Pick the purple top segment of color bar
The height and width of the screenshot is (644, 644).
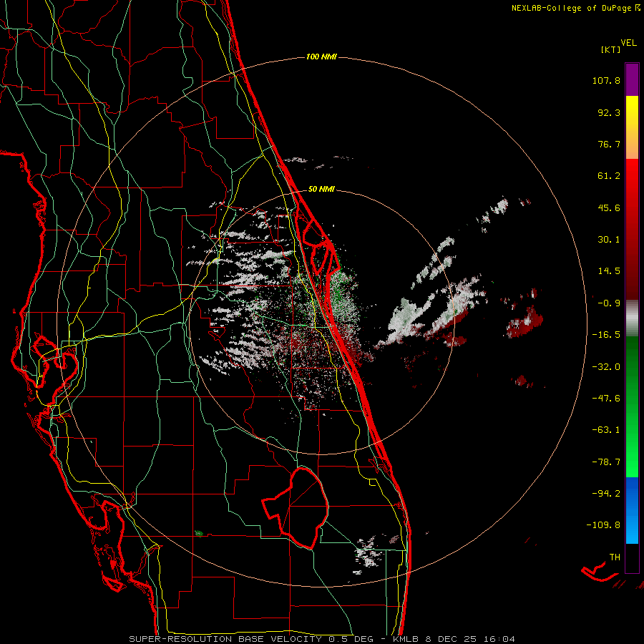click(x=632, y=79)
